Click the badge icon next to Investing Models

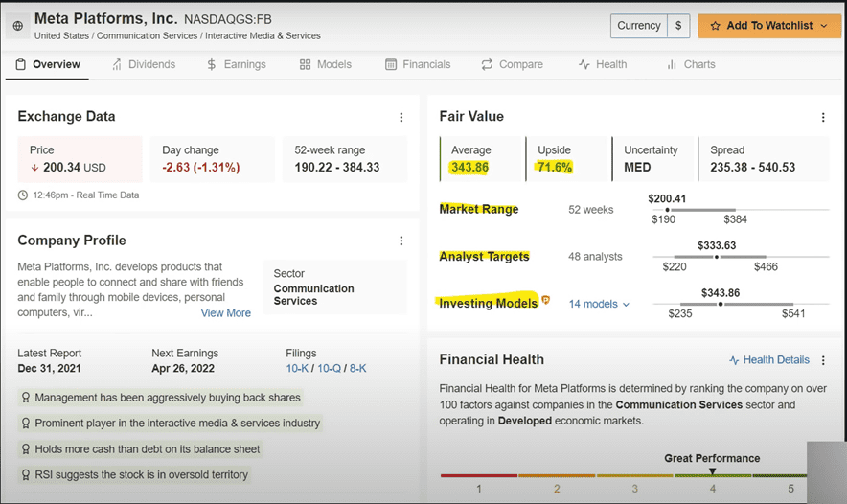tap(546, 301)
